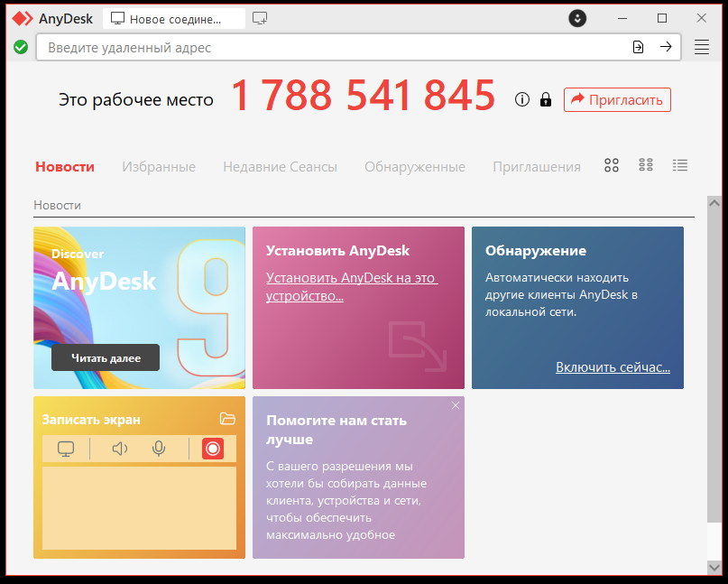728x584 pixels.
Task: Click the Читать далее button
Action: tap(106, 357)
